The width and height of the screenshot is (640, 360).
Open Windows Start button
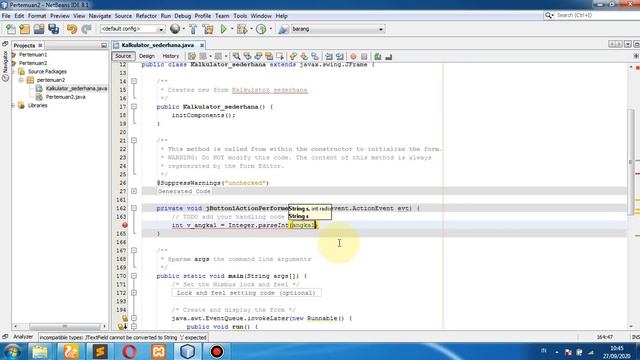point(12,351)
